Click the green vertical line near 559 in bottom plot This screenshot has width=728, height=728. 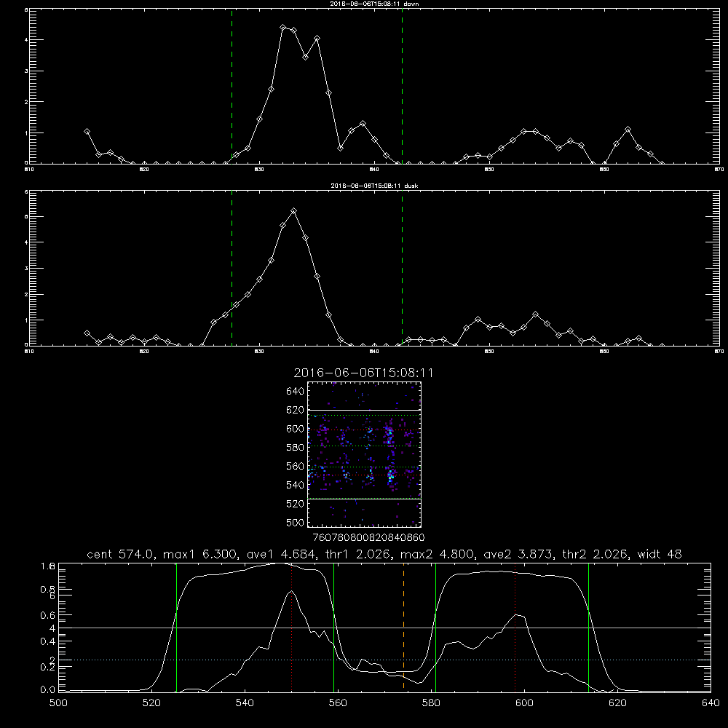click(334, 627)
